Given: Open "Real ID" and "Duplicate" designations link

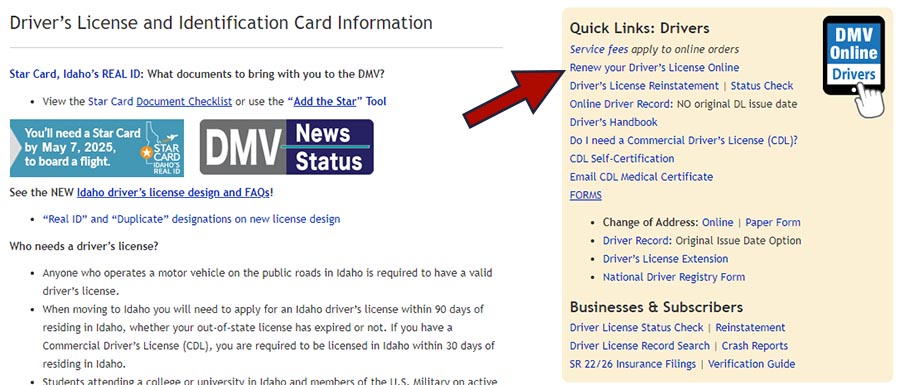Looking at the screenshot, I should click(x=191, y=219).
